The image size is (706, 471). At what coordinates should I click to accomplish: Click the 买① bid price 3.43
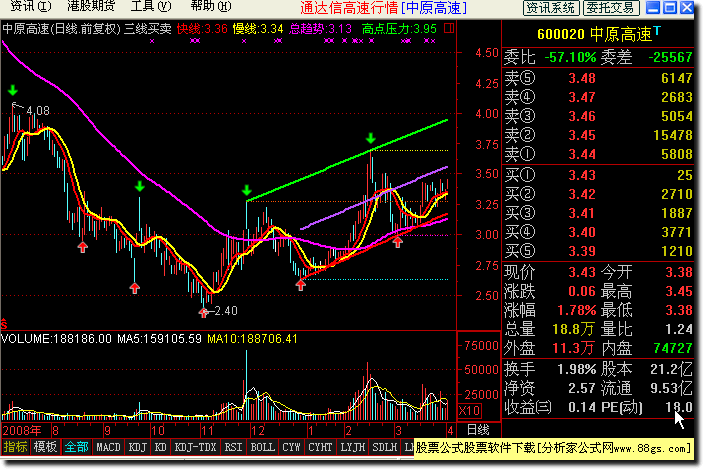[582, 175]
